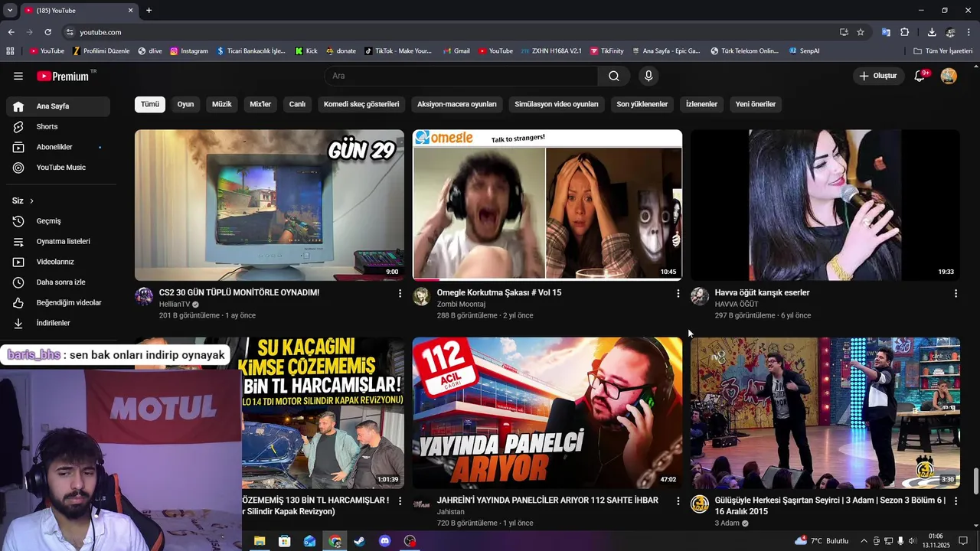980x551 pixels.
Task: Select Simülasyon video oyunları chip
Action: click(x=557, y=104)
